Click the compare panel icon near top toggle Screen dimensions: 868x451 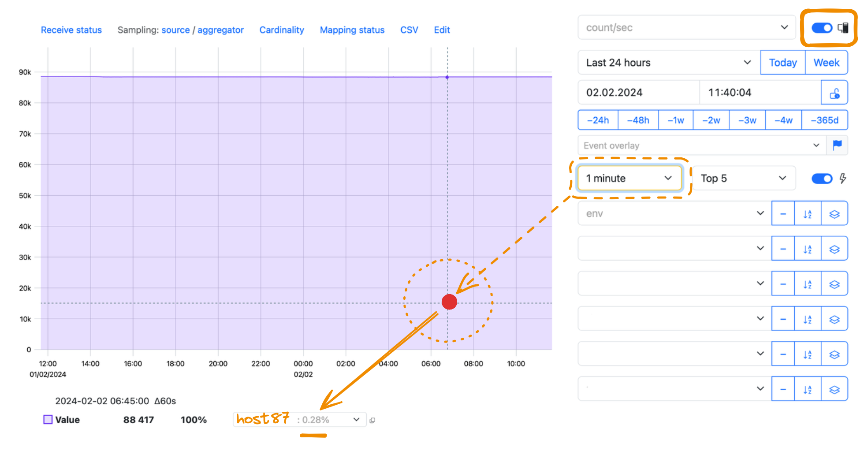point(843,28)
